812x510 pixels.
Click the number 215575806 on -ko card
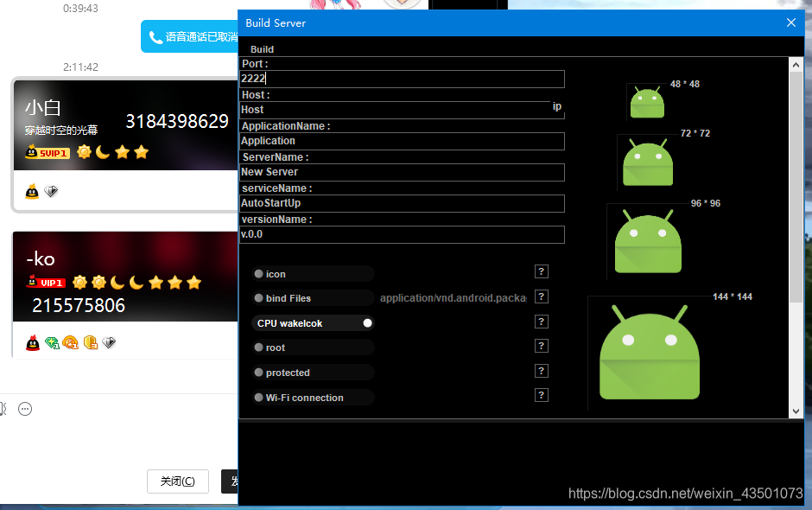click(x=79, y=305)
